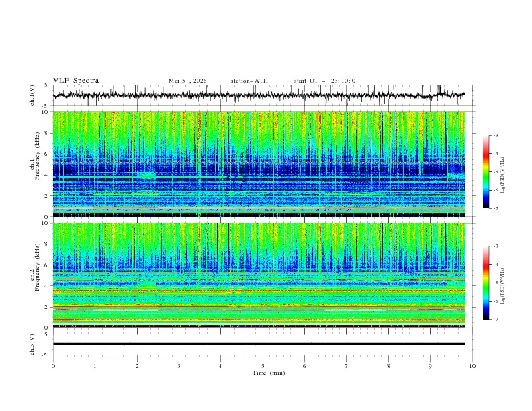Click the "4" kHz tick of ch.1 spectrogram
532x411 pixels.
click(x=47, y=175)
